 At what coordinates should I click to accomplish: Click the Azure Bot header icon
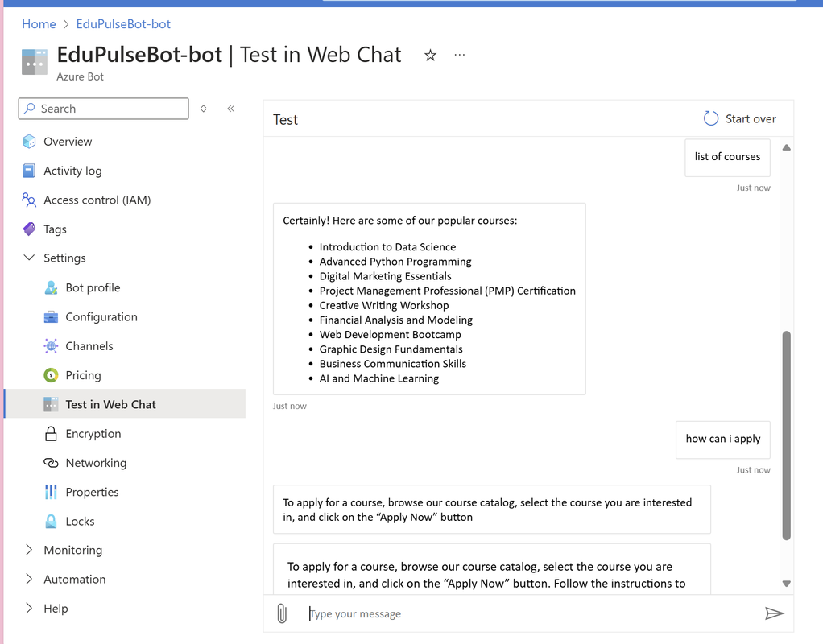[x=35, y=62]
